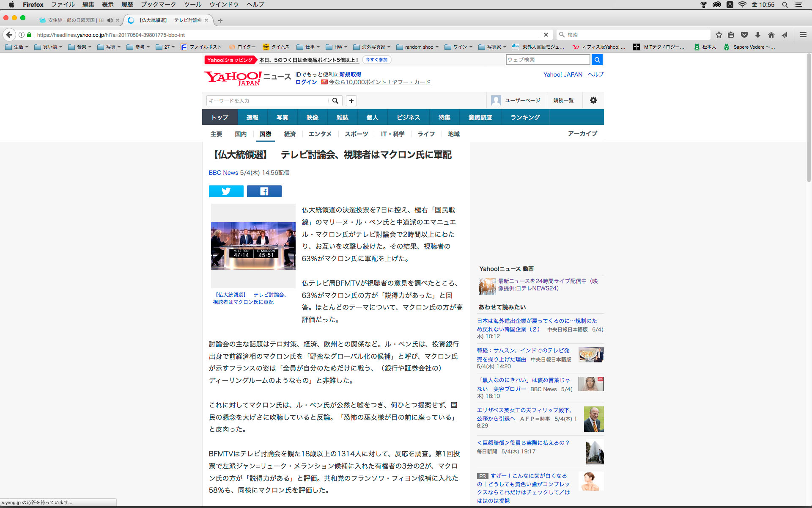Viewport: 812px width, 508px height.
Task: Expand the 生活 bookmarks folder
Action: point(17,47)
